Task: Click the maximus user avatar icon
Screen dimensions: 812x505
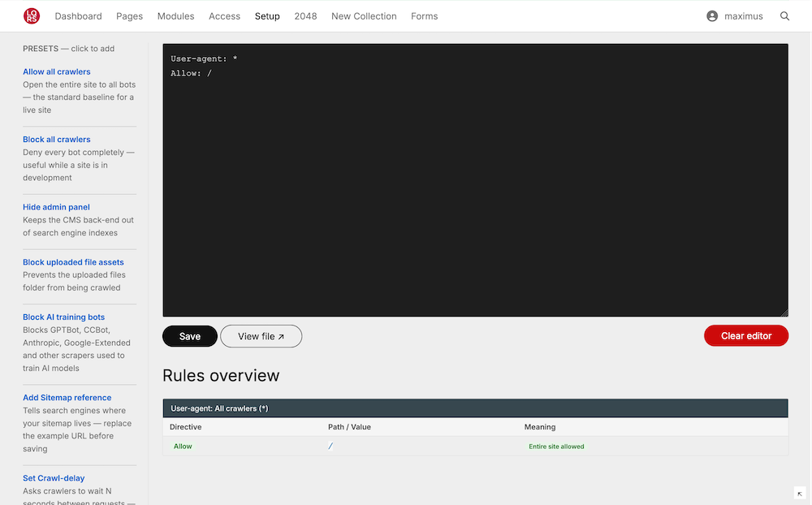Action: tap(712, 16)
